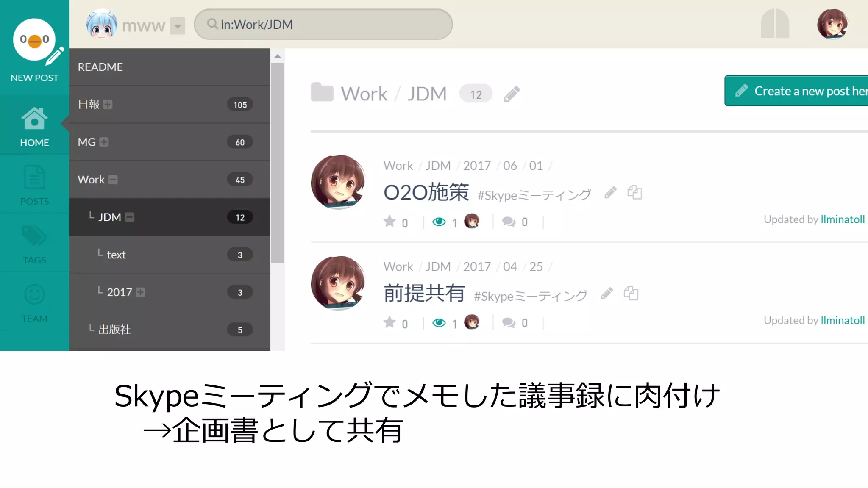Collapse the JDM category
Image resolution: width=868 pixels, height=488 pixels.
pos(130,217)
